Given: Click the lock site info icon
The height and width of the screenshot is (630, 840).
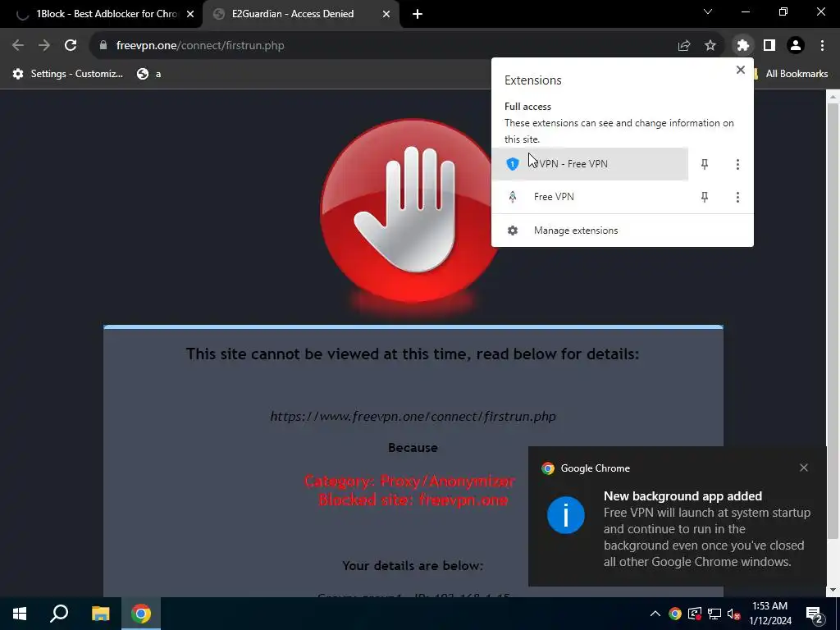Looking at the screenshot, I should [103, 46].
